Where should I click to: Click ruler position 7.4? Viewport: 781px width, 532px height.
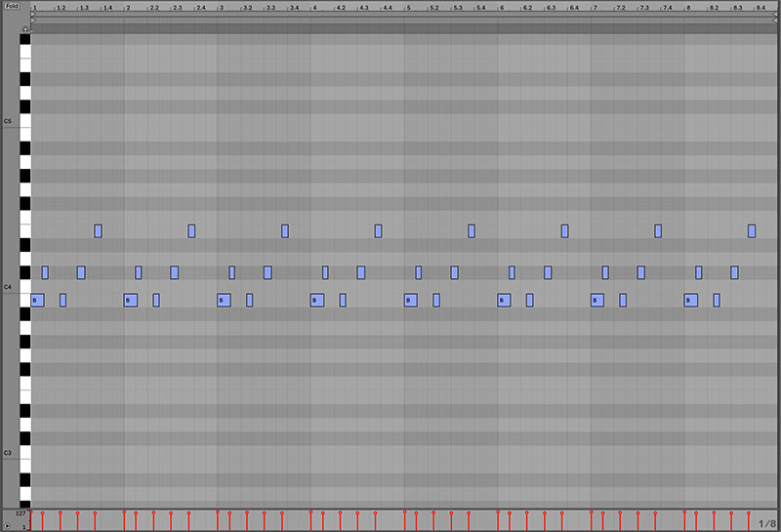click(668, 8)
